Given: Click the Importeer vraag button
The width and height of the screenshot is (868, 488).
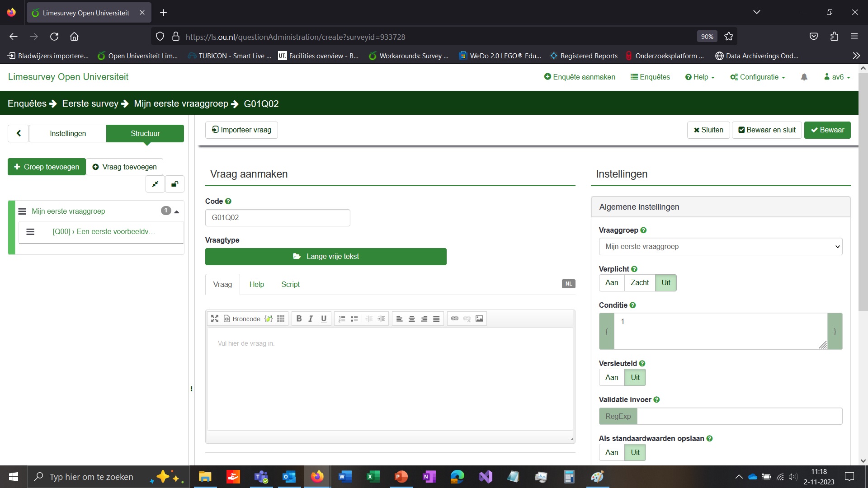Looking at the screenshot, I should click(241, 130).
